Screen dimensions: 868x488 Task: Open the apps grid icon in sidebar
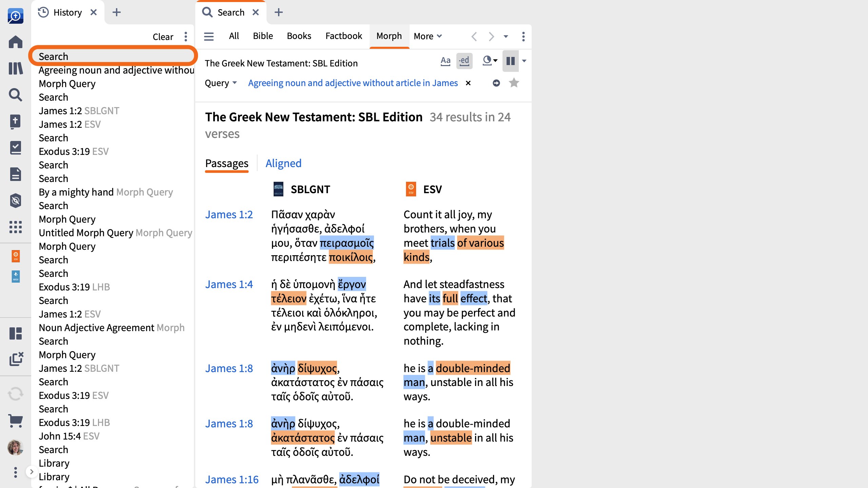click(16, 227)
